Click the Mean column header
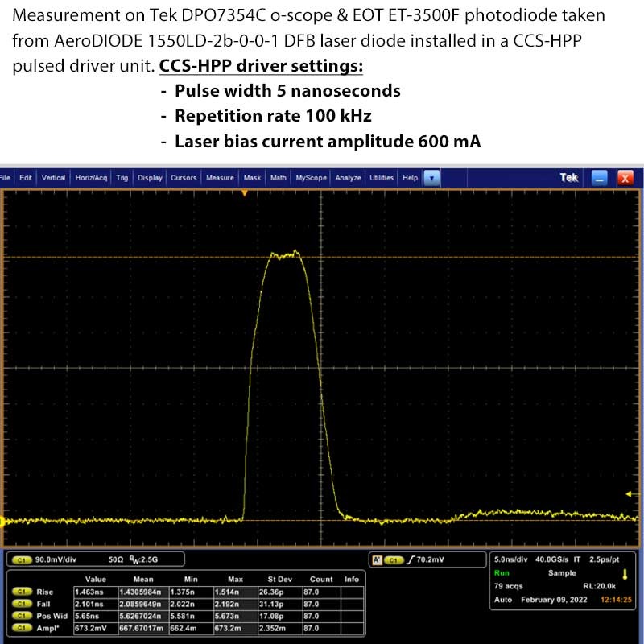Viewport: 644px width, 644px height. click(x=143, y=579)
